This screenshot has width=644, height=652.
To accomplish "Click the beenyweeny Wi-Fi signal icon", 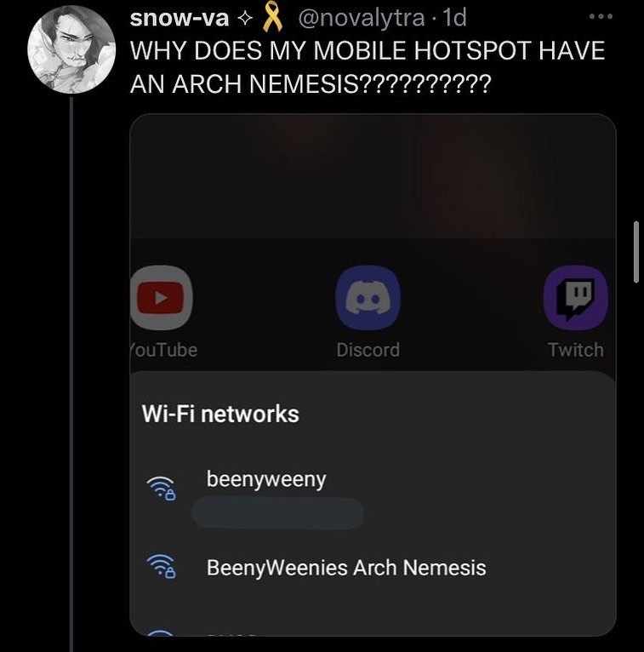I will [x=161, y=488].
